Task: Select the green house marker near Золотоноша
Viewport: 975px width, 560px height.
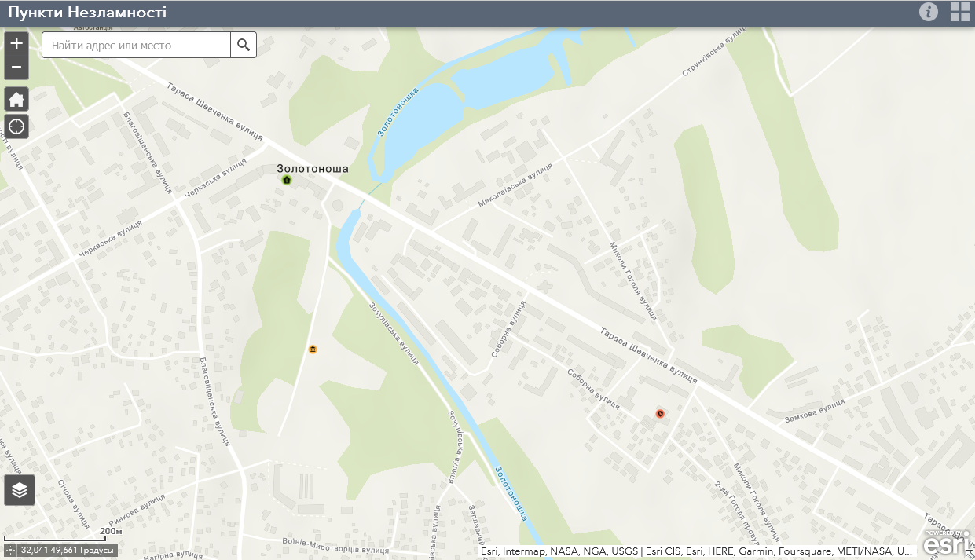Action: point(286,180)
